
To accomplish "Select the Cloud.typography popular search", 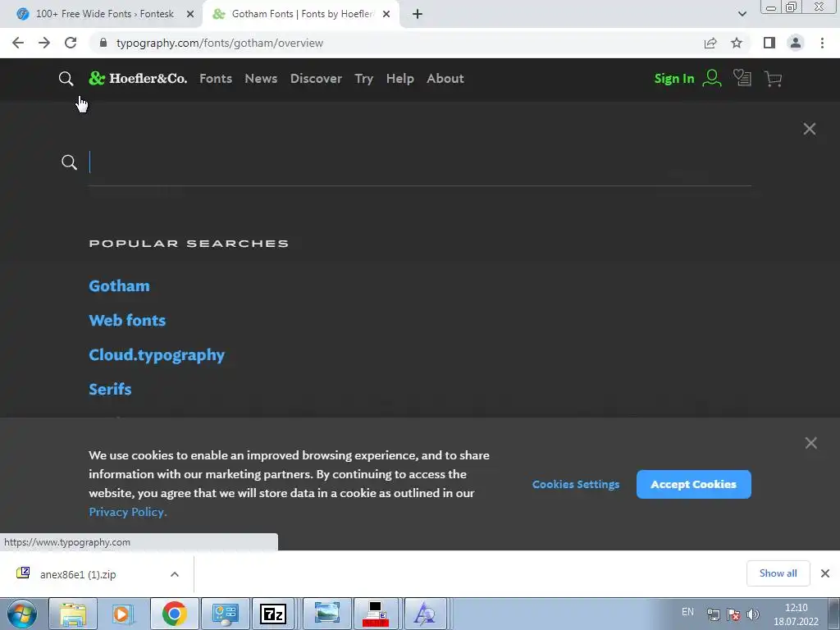I will coord(157,355).
